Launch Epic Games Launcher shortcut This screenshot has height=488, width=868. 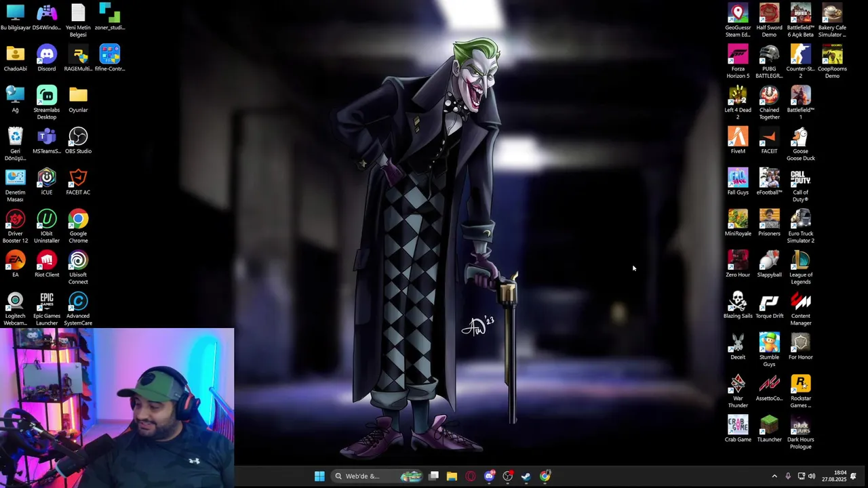[47, 308]
